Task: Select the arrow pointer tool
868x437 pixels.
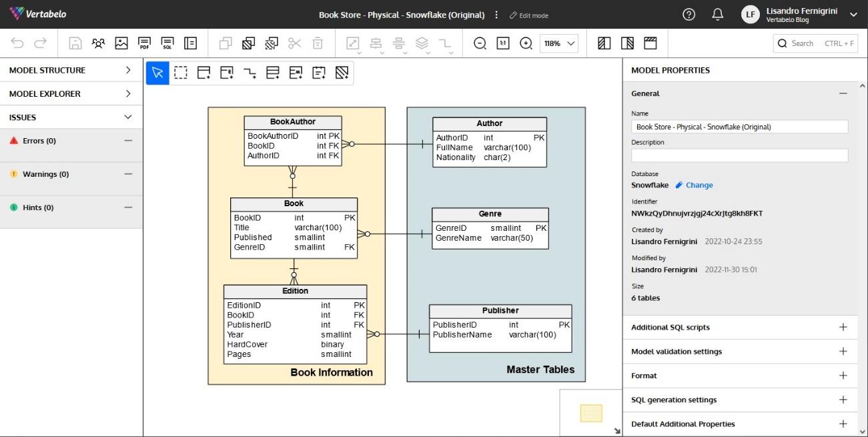Action: (x=157, y=73)
